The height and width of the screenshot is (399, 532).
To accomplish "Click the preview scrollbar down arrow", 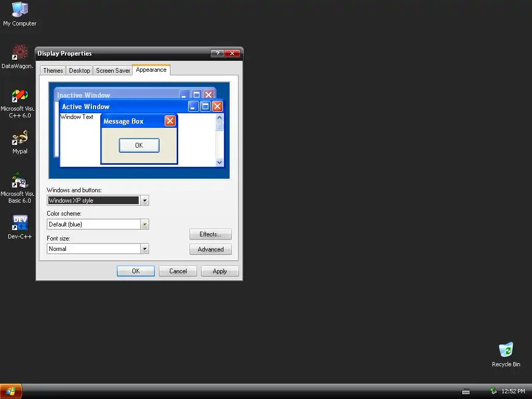I will point(220,162).
